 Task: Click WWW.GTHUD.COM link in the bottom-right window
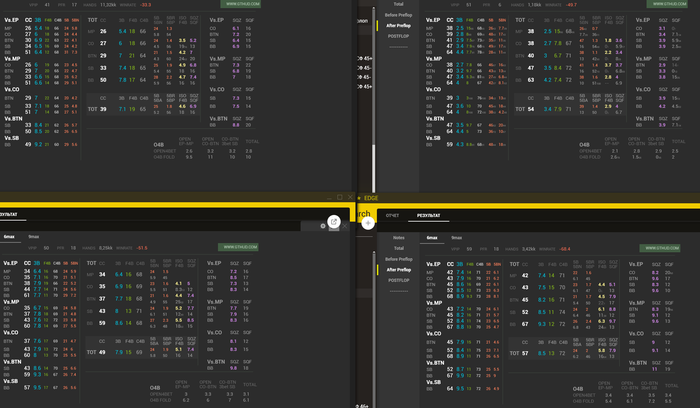(x=660, y=248)
